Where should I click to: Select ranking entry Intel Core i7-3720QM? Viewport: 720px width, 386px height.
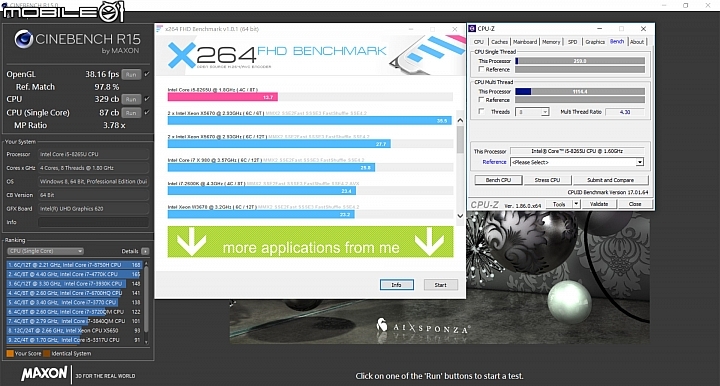74,312
